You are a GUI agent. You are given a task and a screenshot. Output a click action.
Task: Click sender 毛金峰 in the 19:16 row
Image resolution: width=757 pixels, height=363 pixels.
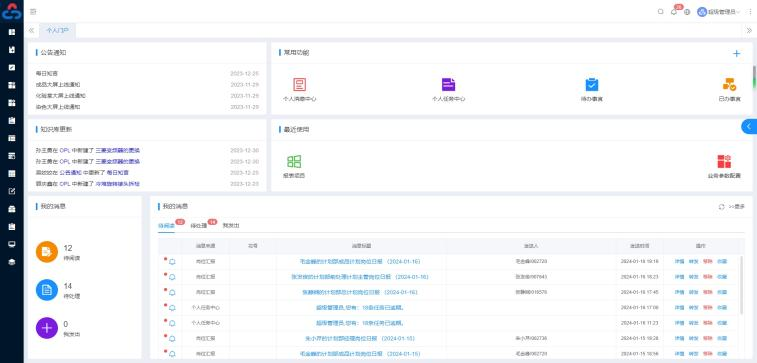click(531, 262)
